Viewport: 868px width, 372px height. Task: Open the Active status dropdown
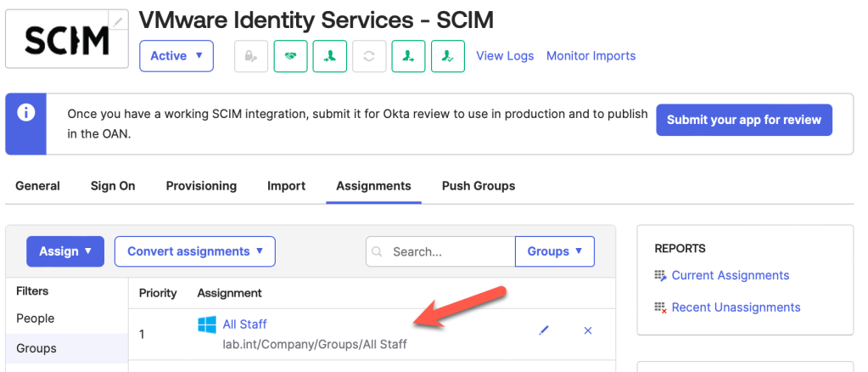pyautogui.click(x=176, y=56)
